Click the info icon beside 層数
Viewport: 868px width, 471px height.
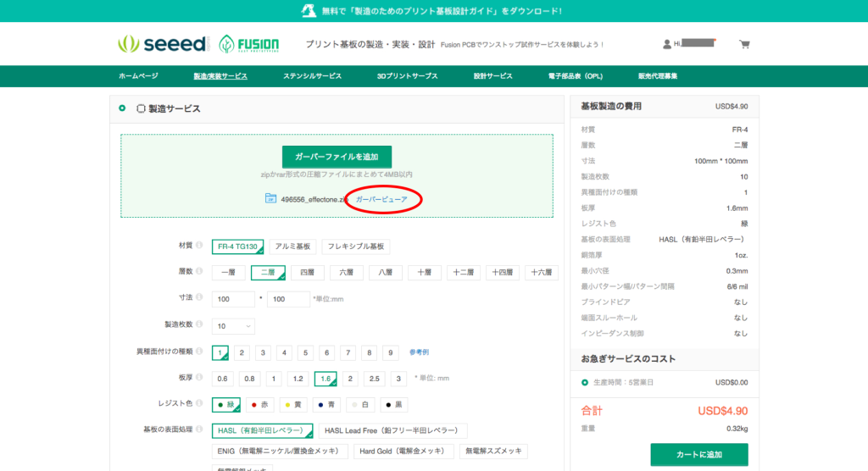[199, 273]
